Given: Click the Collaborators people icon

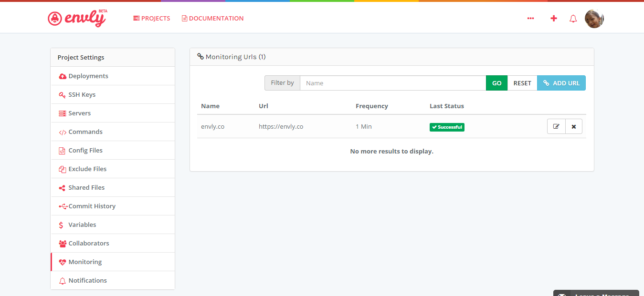Looking at the screenshot, I should (x=63, y=244).
